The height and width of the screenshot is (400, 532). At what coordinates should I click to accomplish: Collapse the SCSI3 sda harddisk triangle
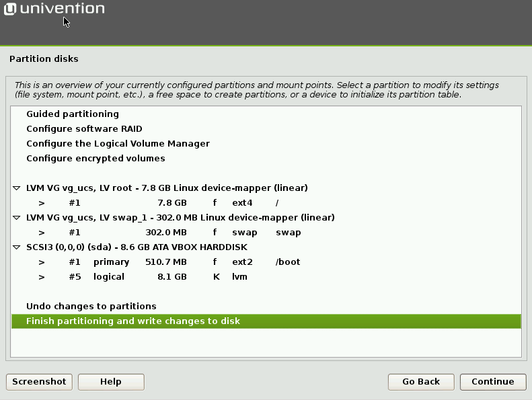[x=17, y=247]
